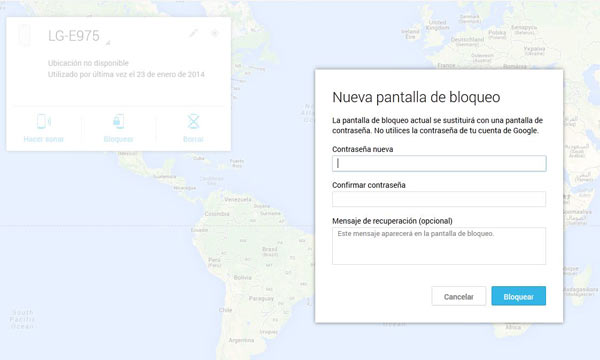Click the Bloquear padlock icon in device card

118,121
